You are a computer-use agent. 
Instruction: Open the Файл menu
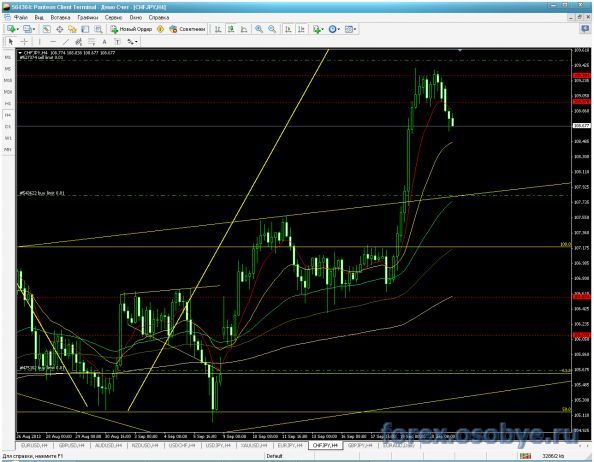(x=21, y=17)
